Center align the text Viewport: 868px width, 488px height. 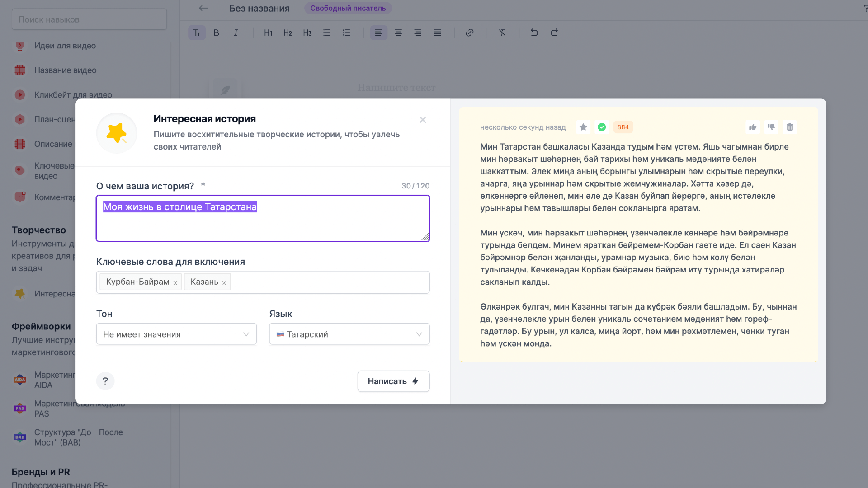tap(398, 33)
